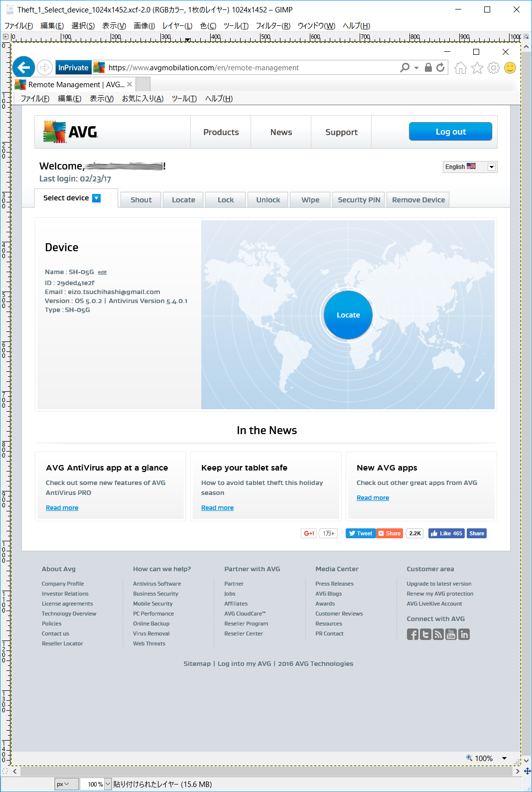Screen dimensions: 532x792
Task: Click the browser forward arrow button
Action: point(45,67)
